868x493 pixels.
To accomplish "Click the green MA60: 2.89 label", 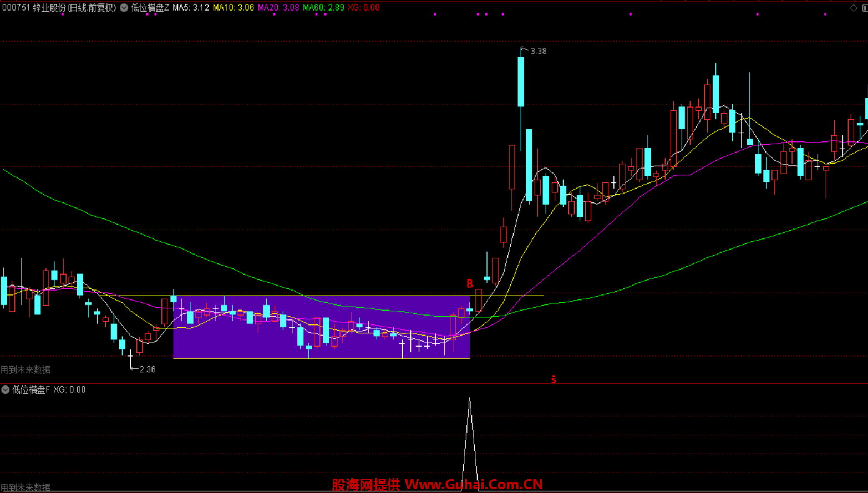I will point(323,8).
